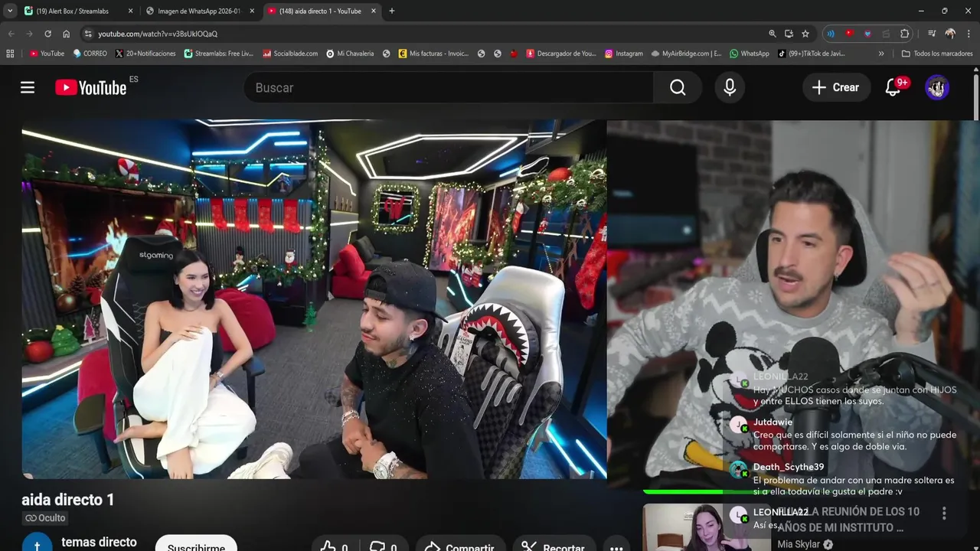The image size is (980, 551).
Task: Open the 20+Notificaciones X bookmark
Action: click(x=145, y=54)
